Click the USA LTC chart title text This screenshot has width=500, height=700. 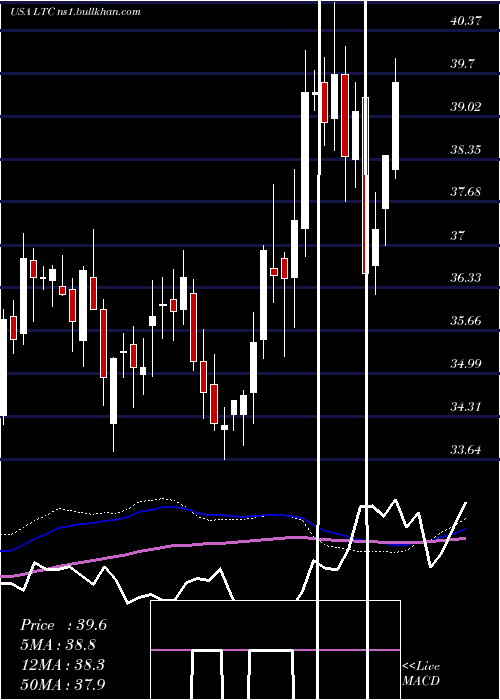[75, 11]
